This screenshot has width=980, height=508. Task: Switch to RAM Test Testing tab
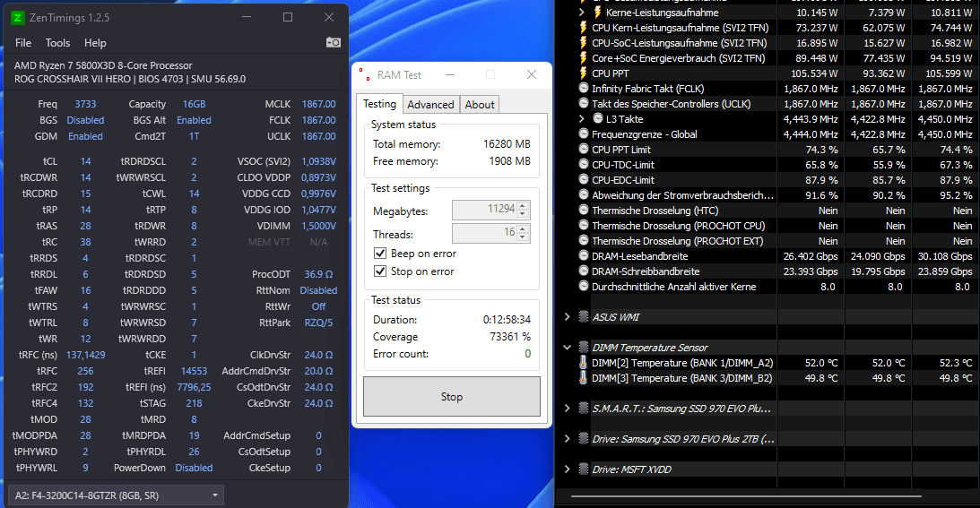click(379, 104)
